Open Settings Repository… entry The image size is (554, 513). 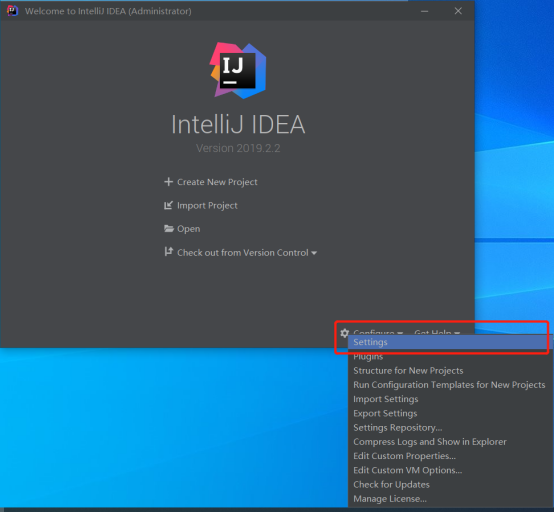coord(450,428)
